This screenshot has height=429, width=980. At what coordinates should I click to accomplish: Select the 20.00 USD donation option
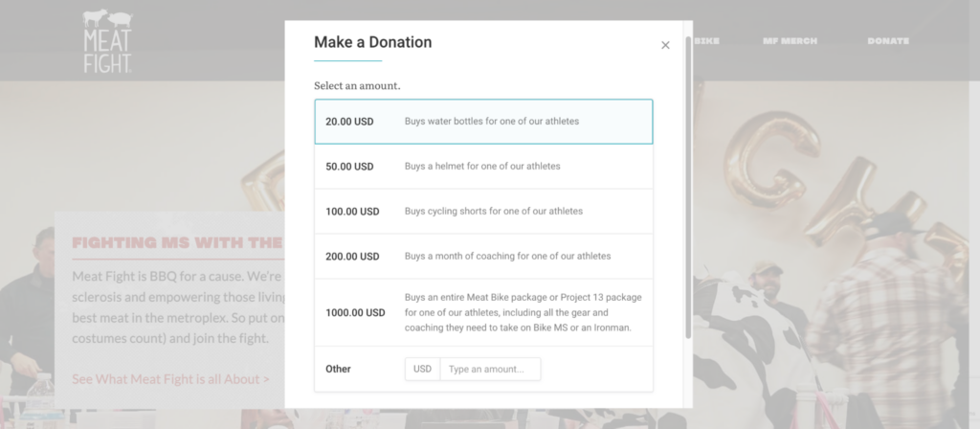click(x=483, y=122)
